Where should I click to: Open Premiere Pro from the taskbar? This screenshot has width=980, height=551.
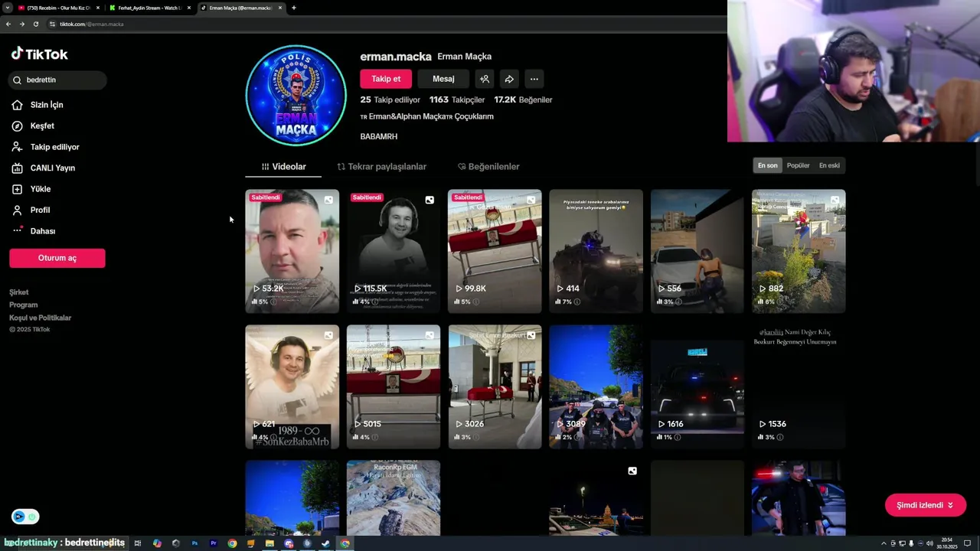point(213,543)
